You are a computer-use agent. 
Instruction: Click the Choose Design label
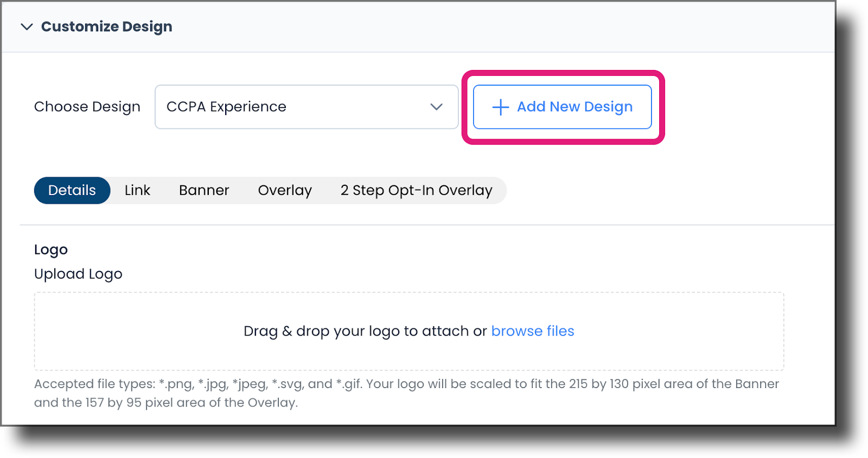coord(87,107)
